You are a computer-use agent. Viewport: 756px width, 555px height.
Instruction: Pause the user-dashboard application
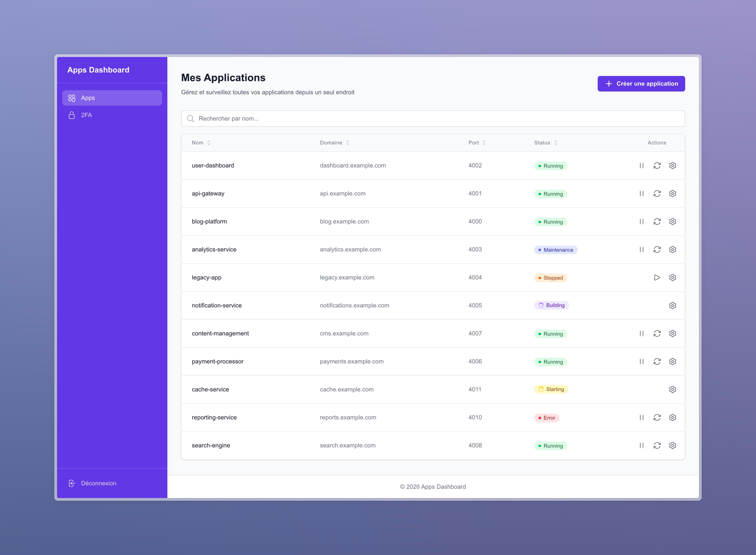click(641, 166)
